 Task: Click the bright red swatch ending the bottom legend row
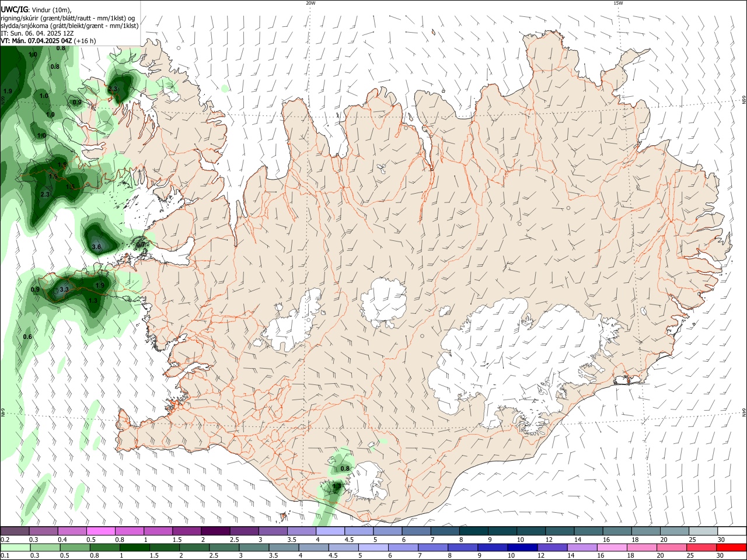tap(731, 548)
